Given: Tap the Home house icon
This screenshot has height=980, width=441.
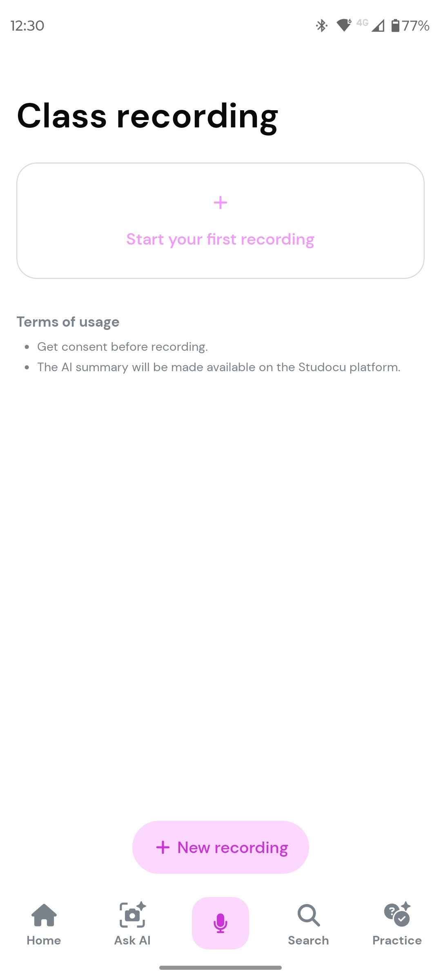Looking at the screenshot, I should pyautogui.click(x=44, y=915).
